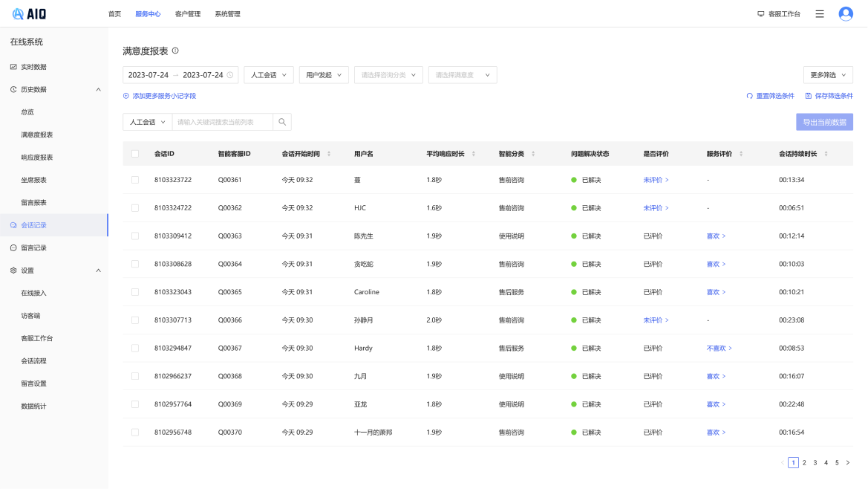Image resolution: width=868 pixels, height=489 pixels.
Task: Toggle the select-all header checkbox
Action: (x=135, y=154)
